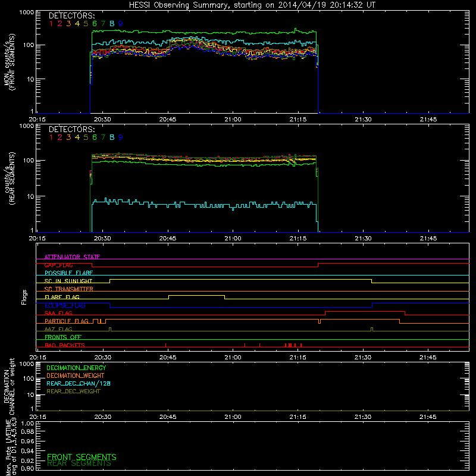
Task: Click the FLARE_FLAG label
Action: pos(62,297)
